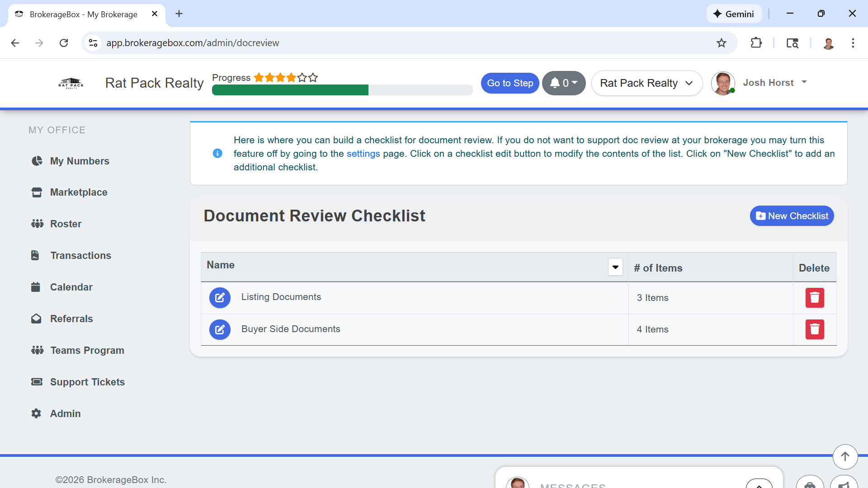Click the Rat Pack Realty logo
Image resolution: width=868 pixels, height=488 pixels.
[x=71, y=83]
